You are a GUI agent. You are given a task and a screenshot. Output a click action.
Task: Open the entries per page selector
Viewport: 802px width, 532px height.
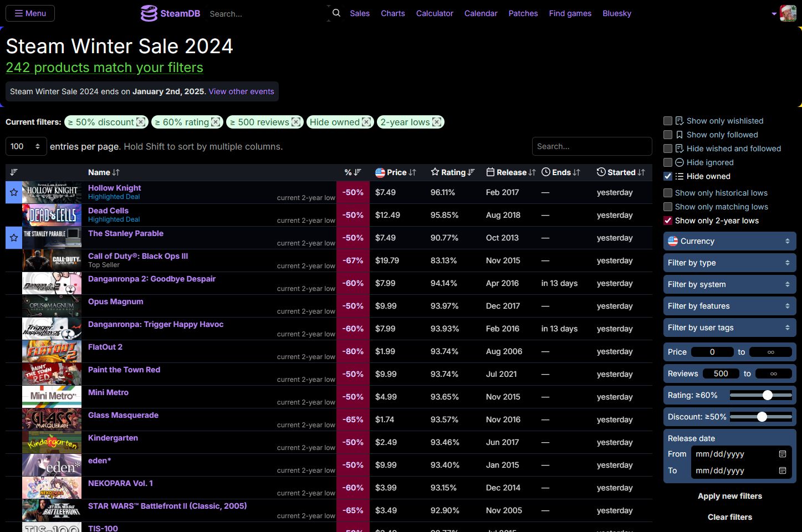26,146
